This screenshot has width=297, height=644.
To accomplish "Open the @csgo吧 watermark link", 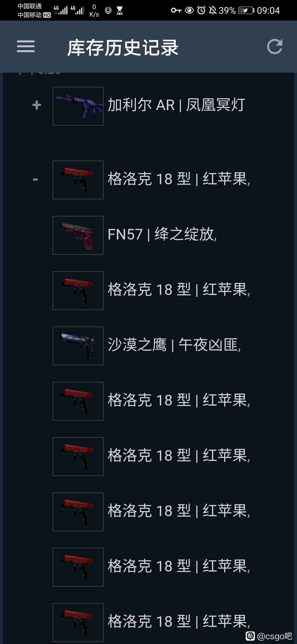I will pyautogui.click(x=269, y=636).
